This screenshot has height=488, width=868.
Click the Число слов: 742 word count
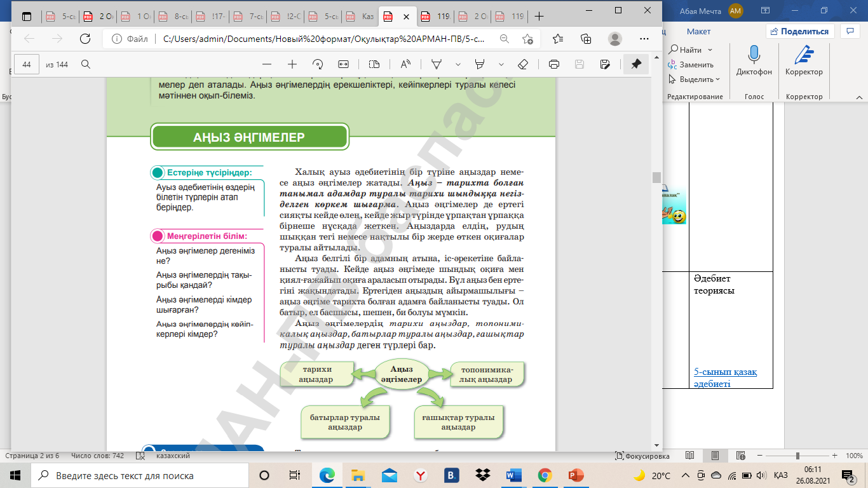pos(98,456)
